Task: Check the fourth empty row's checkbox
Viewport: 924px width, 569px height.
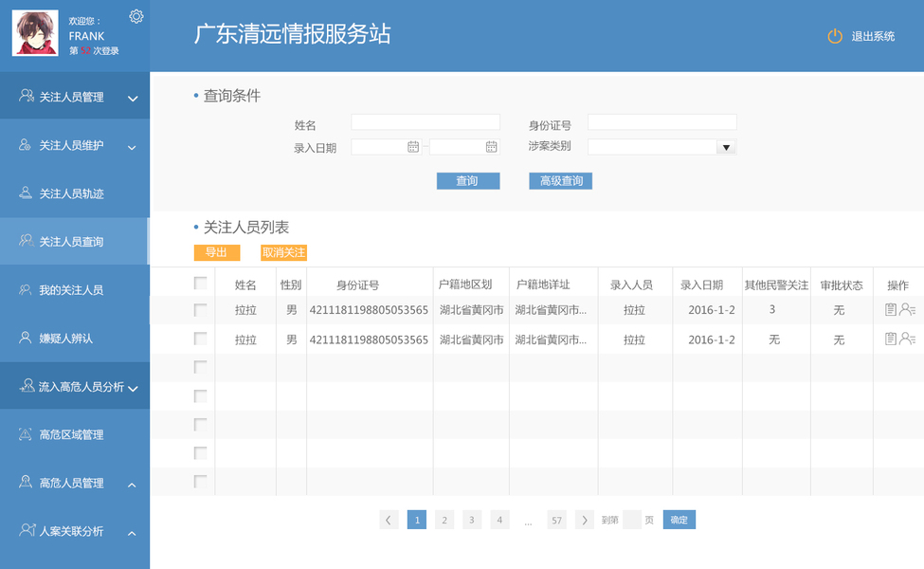Action: pos(200,453)
